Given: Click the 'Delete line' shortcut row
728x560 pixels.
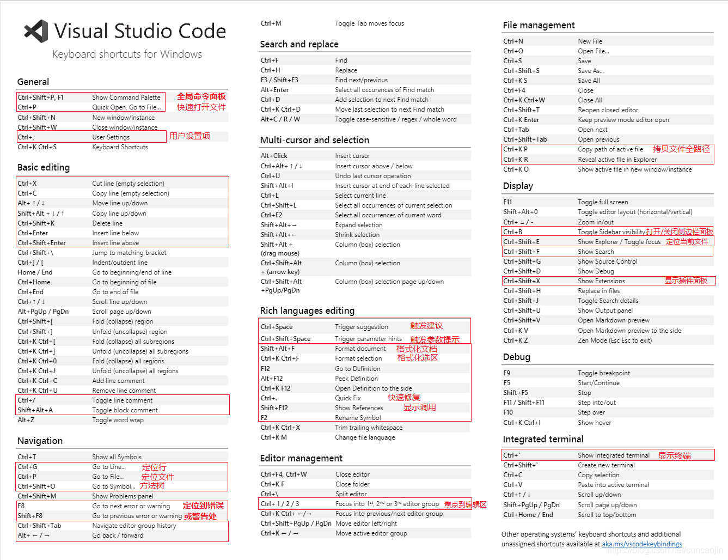Looking at the screenshot, I should (123, 223).
